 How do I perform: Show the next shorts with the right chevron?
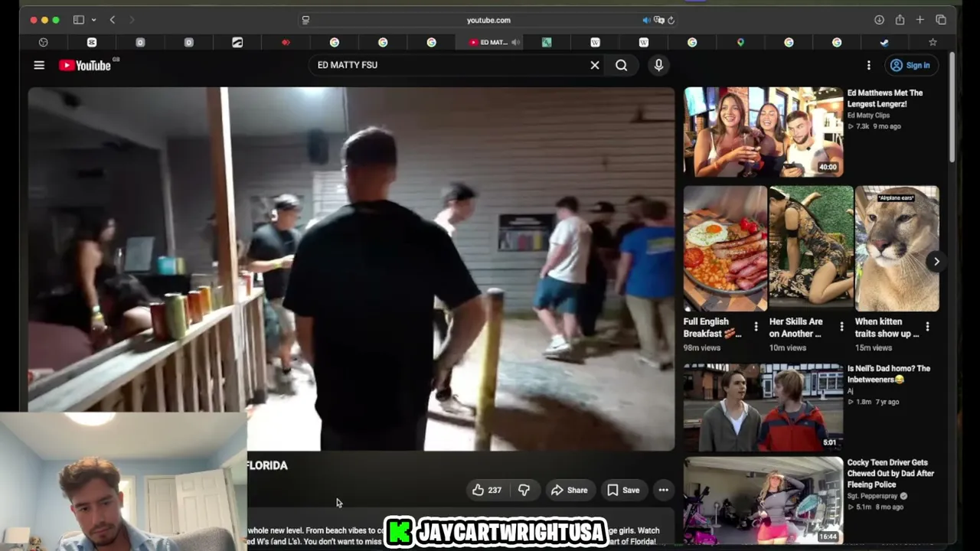tap(936, 262)
